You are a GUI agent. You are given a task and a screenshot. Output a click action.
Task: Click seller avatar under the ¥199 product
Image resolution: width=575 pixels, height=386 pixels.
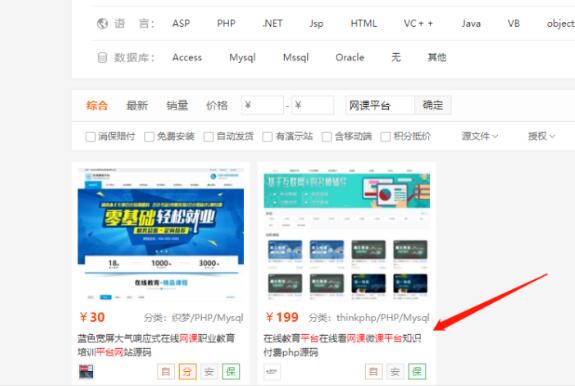[x=272, y=372]
